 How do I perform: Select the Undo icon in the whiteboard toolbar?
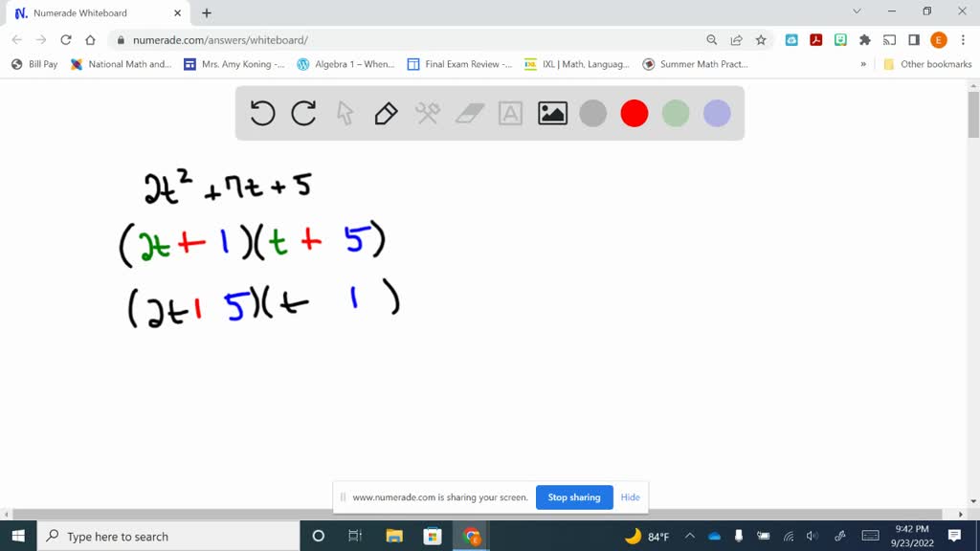tap(261, 113)
